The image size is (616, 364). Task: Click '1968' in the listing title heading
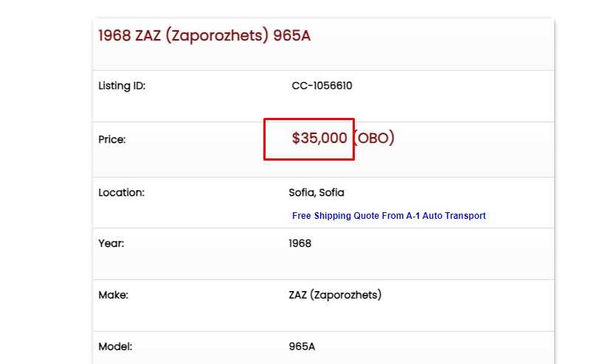tap(114, 35)
